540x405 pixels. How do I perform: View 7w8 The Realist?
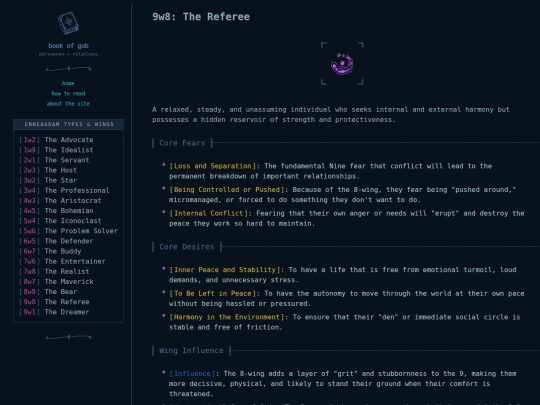(54, 271)
